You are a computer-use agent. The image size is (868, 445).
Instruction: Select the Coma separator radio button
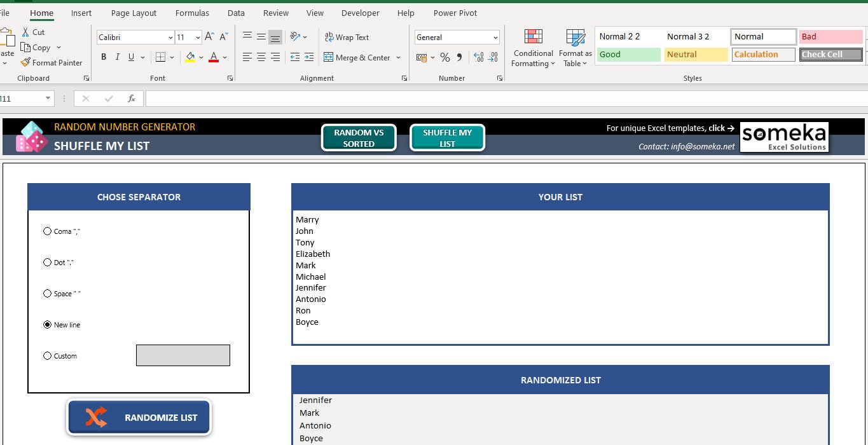coord(47,231)
